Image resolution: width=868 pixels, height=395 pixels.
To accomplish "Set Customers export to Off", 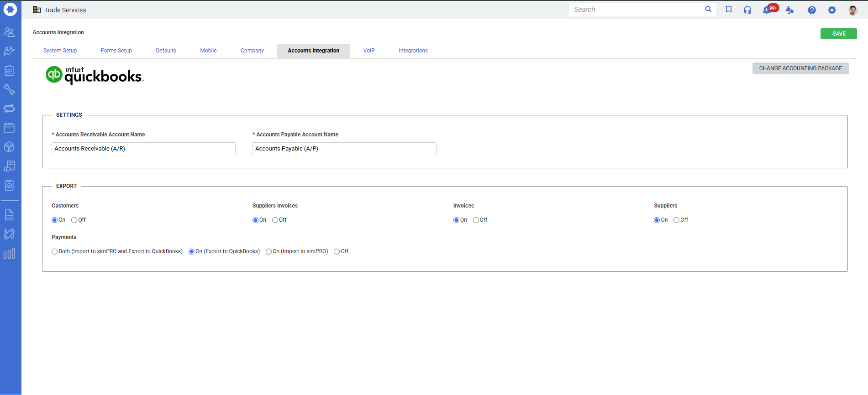I will coord(74,220).
